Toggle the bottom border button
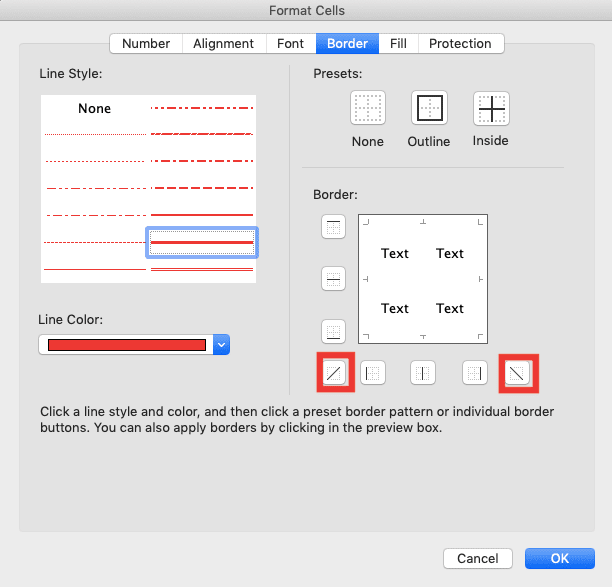 click(333, 331)
